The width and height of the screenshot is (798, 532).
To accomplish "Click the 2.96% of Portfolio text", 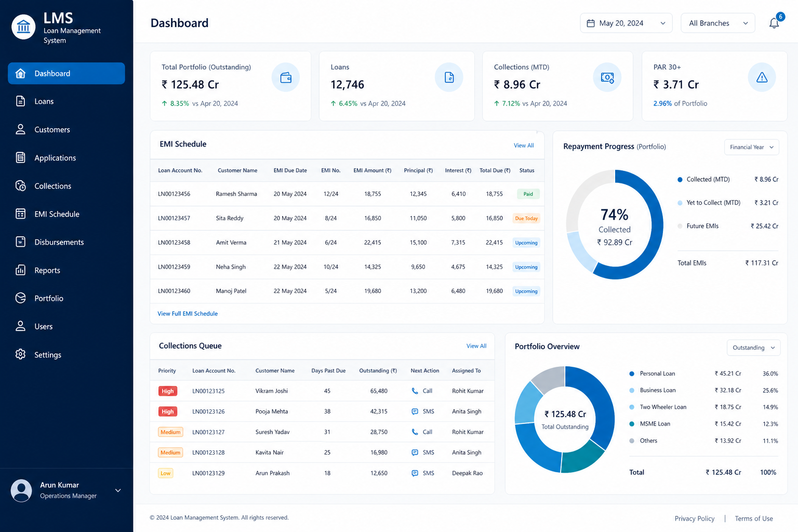I will [680, 103].
